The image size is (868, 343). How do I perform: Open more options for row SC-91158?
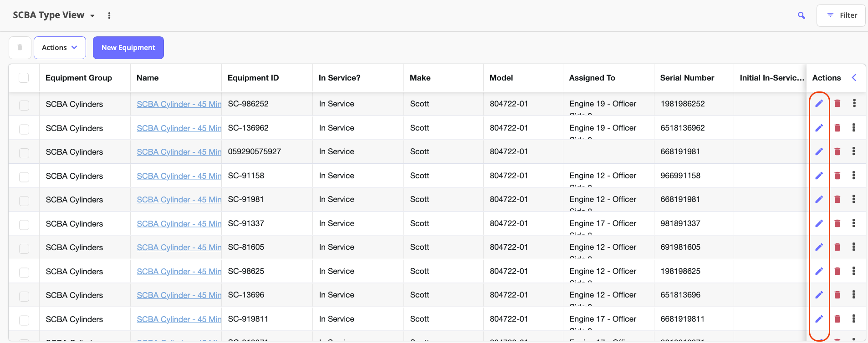(x=854, y=176)
